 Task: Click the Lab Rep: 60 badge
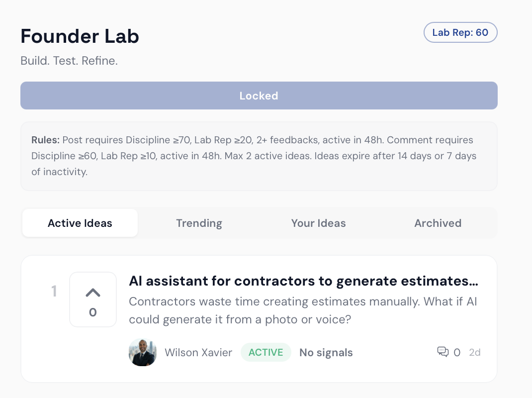coord(460,33)
